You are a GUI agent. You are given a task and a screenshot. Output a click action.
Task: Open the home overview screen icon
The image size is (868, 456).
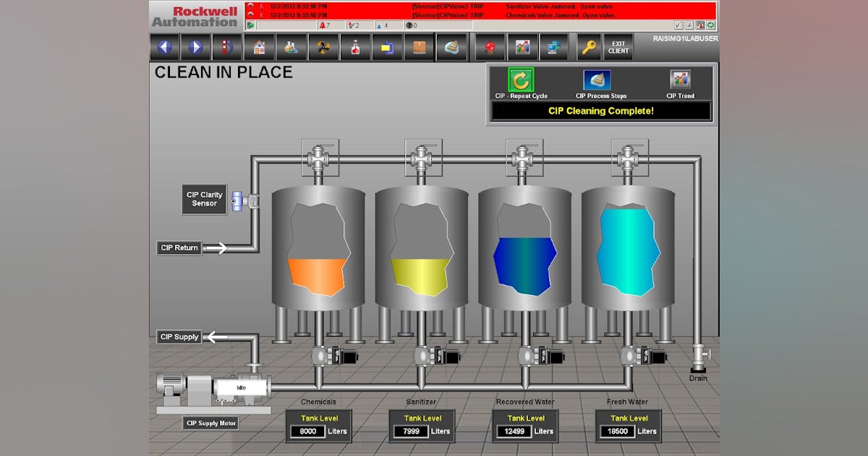click(x=258, y=48)
